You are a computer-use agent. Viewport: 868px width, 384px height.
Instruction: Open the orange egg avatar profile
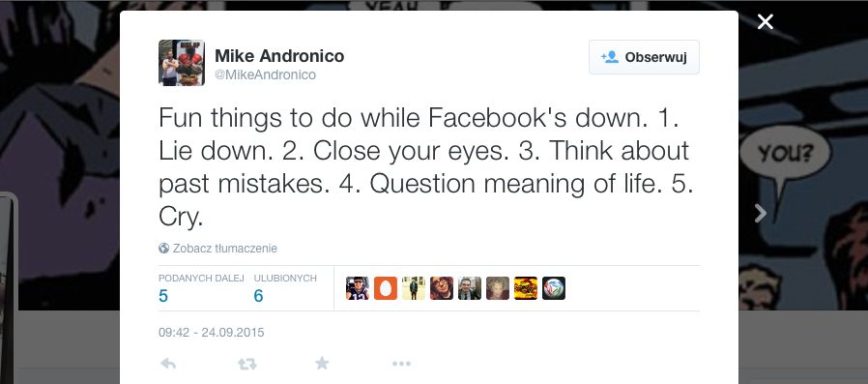pos(386,288)
